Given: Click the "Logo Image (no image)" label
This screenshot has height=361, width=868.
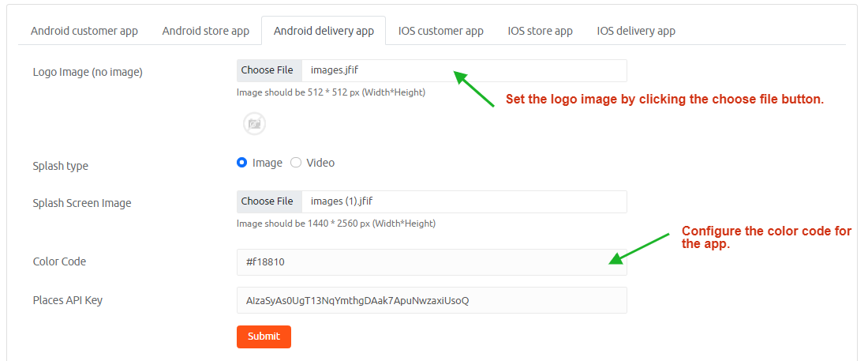Looking at the screenshot, I should (x=88, y=72).
